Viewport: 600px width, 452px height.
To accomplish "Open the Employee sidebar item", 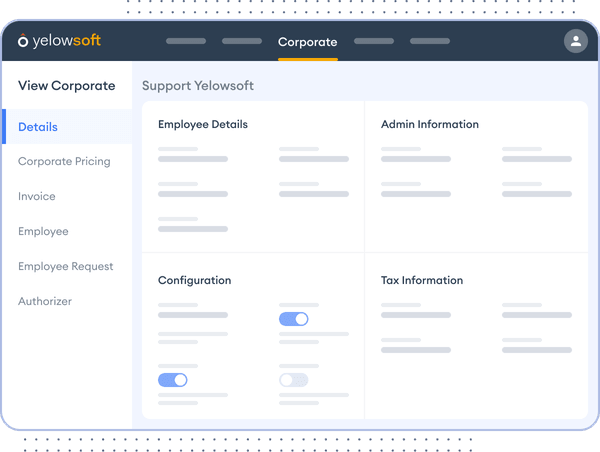I will point(43,231).
